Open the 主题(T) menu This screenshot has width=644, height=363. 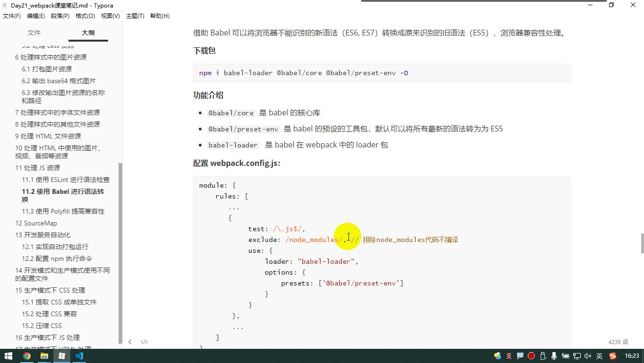coord(135,16)
